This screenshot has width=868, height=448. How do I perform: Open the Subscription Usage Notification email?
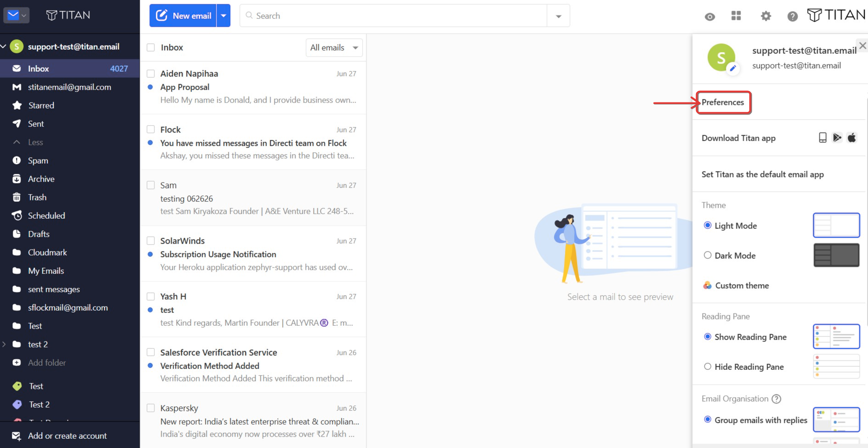[253, 254]
